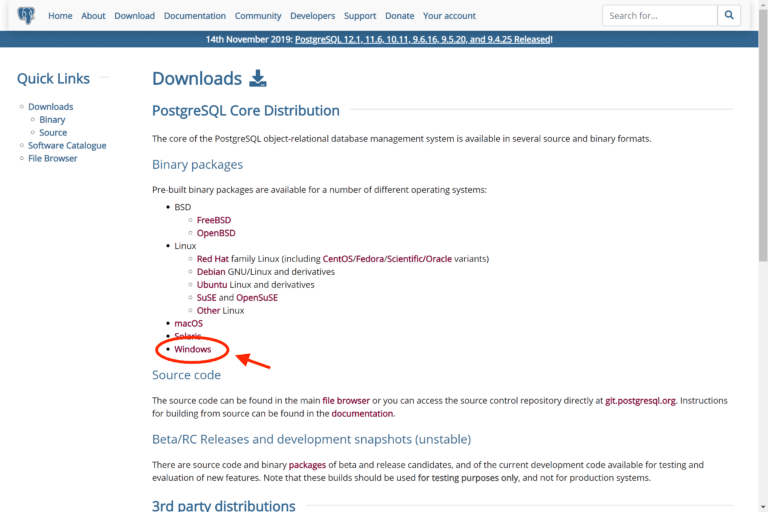This screenshot has width=768, height=512.
Task: Open the Documentation menu item
Action: (x=194, y=16)
